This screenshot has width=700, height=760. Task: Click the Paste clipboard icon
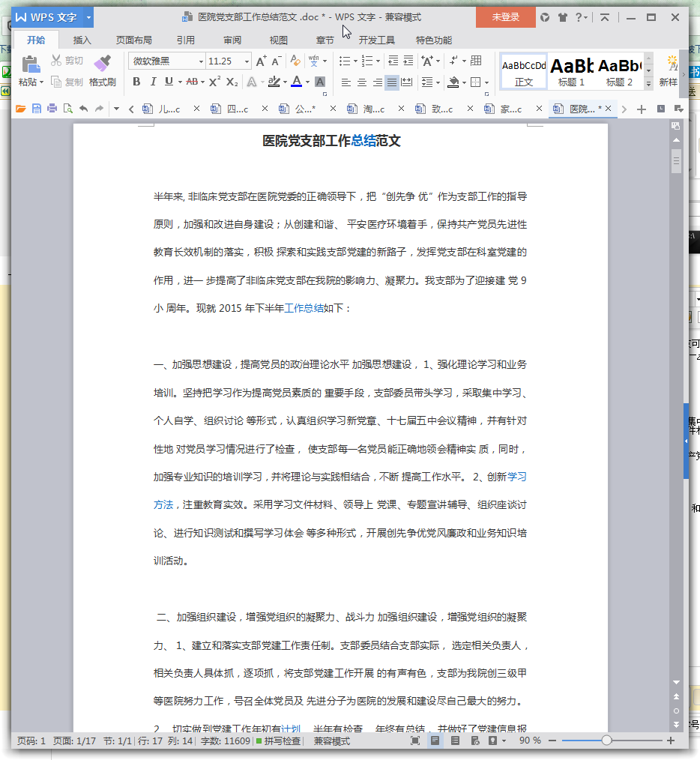(31, 64)
